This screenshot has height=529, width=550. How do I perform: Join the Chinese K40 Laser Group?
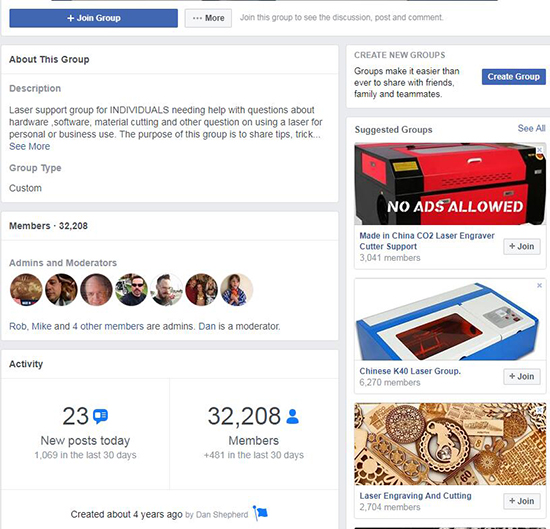[x=522, y=376]
